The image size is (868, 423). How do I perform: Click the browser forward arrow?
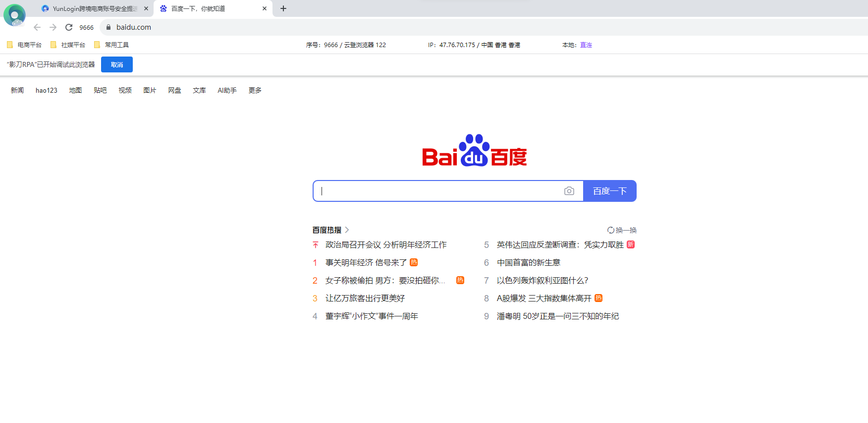point(53,27)
